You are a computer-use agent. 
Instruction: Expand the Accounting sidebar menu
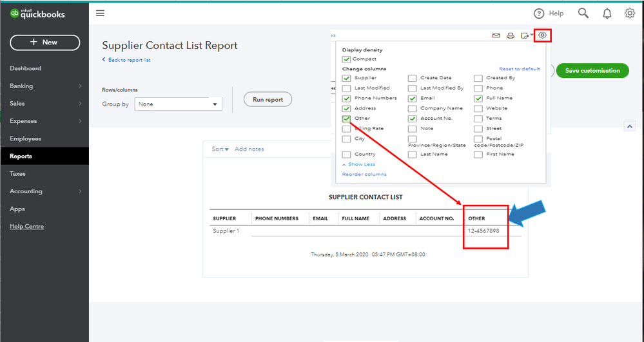point(44,191)
